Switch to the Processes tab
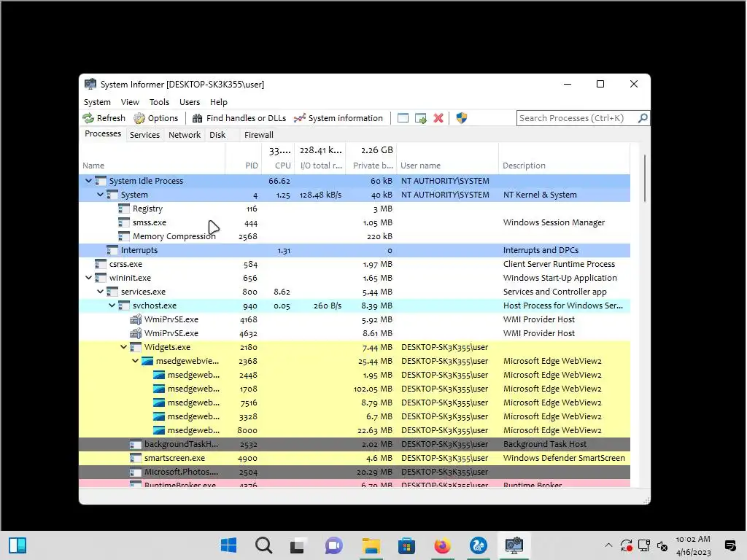The height and width of the screenshot is (560, 747). [103, 134]
